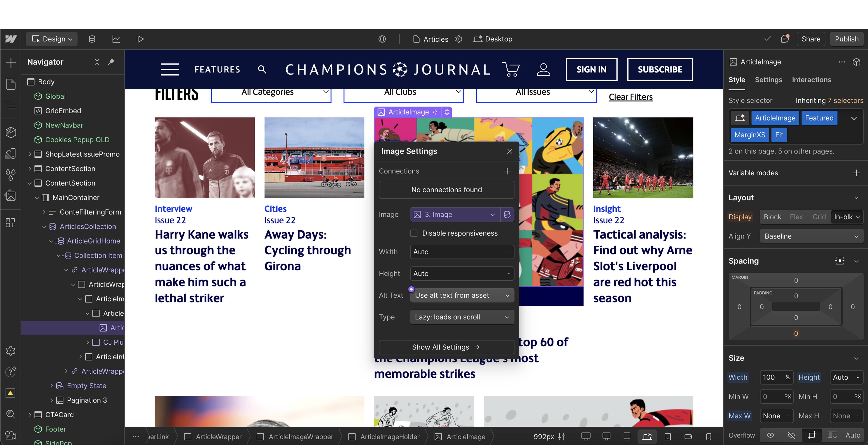868x445 pixels.
Task: Set overflow to visible eye icon
Action: [x=770, y=435]
